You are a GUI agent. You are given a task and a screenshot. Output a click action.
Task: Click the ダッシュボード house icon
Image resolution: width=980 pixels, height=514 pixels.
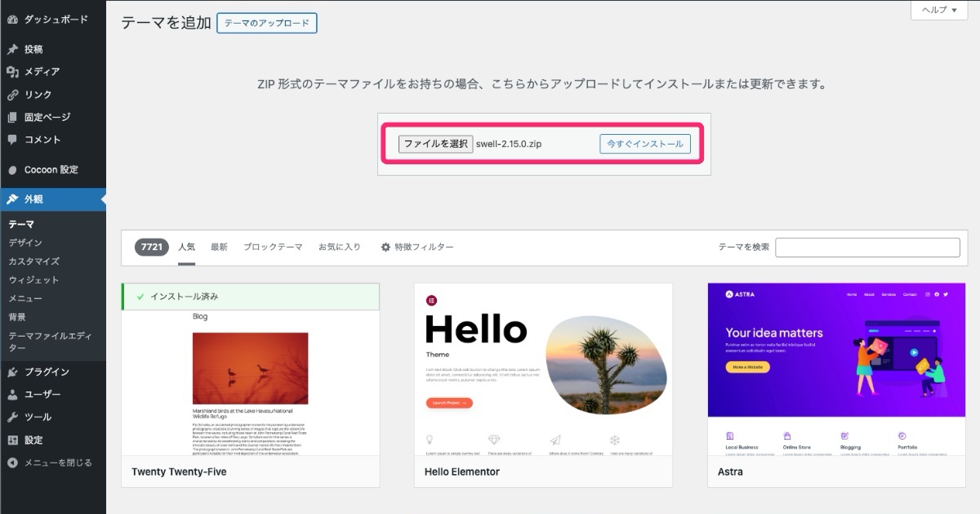(11, 18)
